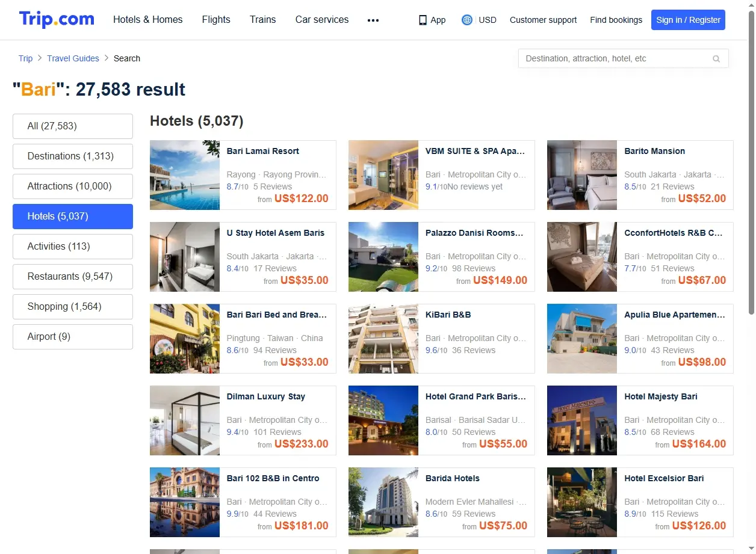The width and height of the screenshot is (756, 554).
Task: Open the more options ellipsis menu
Action: click(373, 20)
